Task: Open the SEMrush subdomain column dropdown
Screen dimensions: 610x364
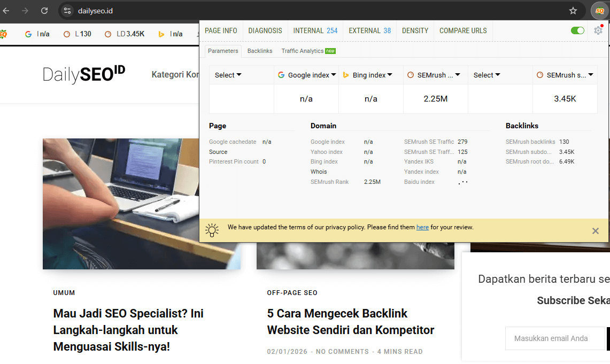Action: click(565, 75)
